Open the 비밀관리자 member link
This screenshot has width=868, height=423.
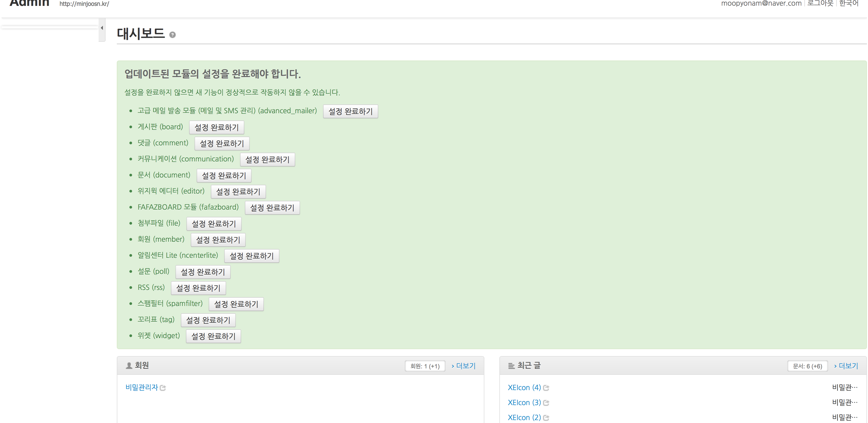click(142, 387)
